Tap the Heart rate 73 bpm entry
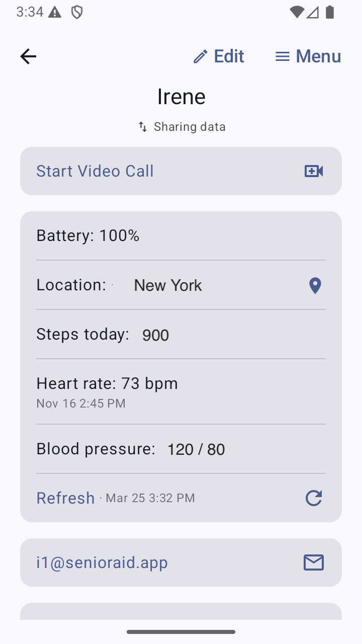The image size is (362, 644). pos(107,384)
